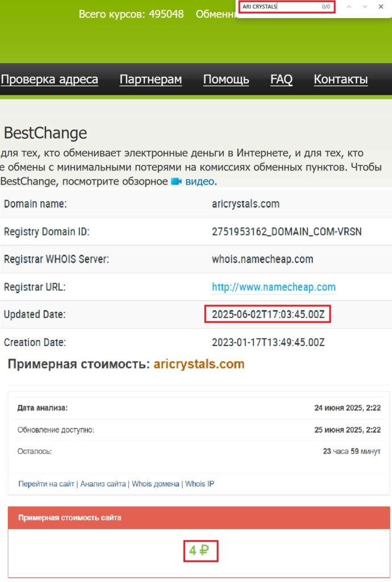Click the видео link
Viewport: 392px width, 582px height.
pos(199,182)
